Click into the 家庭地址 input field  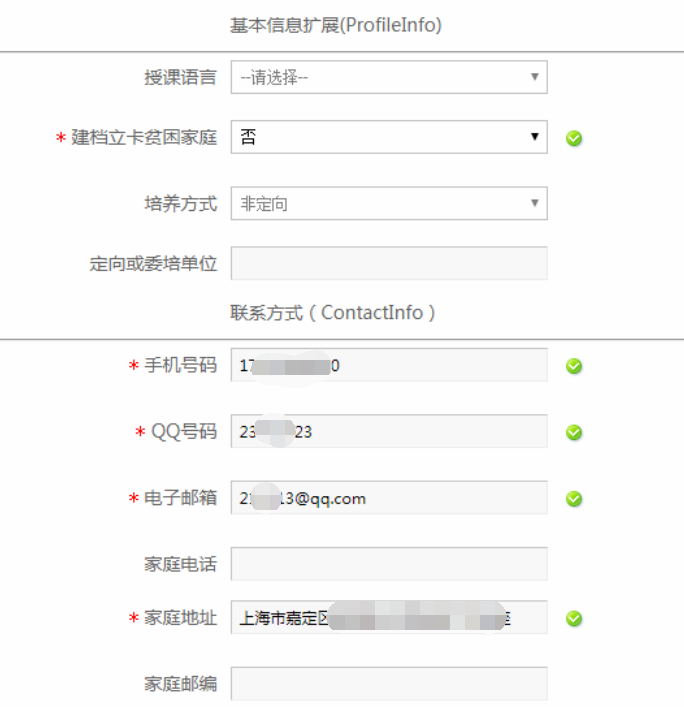[389, 617]
